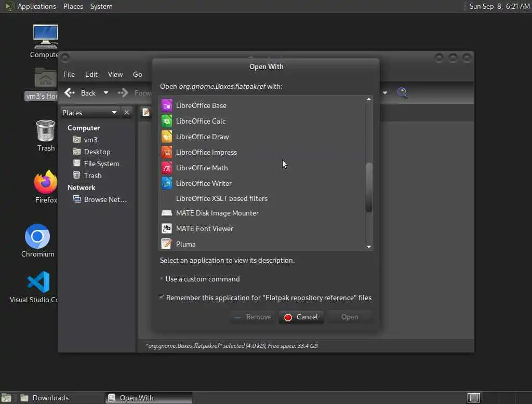Select the MATE Font Viewer icon
The height and width of the screenshot is (404, 532).
coord(167,228)
